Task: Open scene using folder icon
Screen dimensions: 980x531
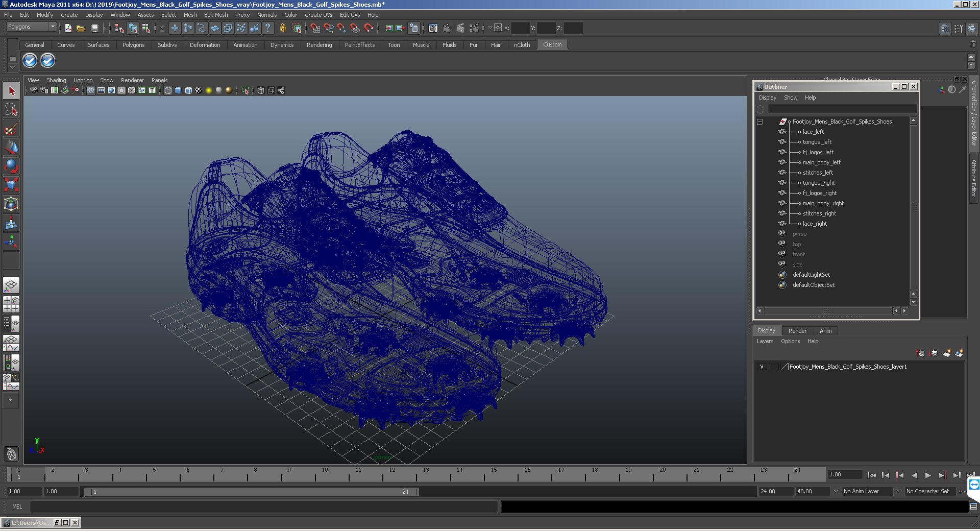Action: (81, 29)
